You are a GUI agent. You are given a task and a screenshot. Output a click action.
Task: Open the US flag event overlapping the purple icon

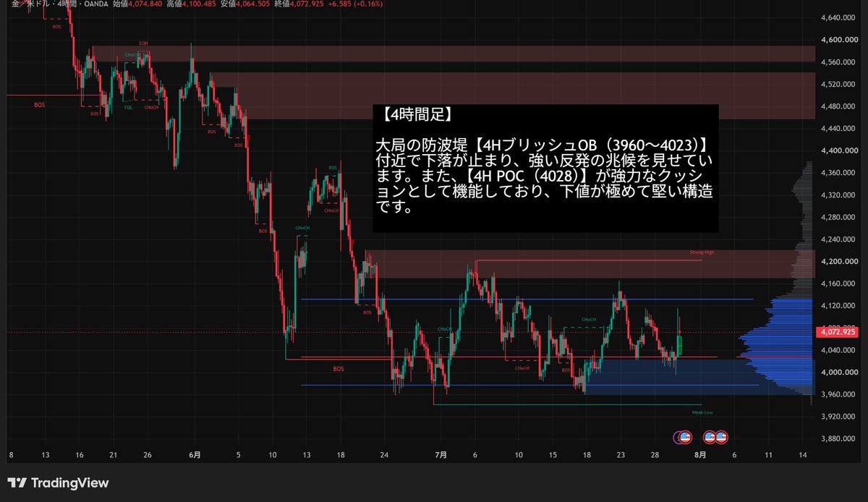pos(685,437)
